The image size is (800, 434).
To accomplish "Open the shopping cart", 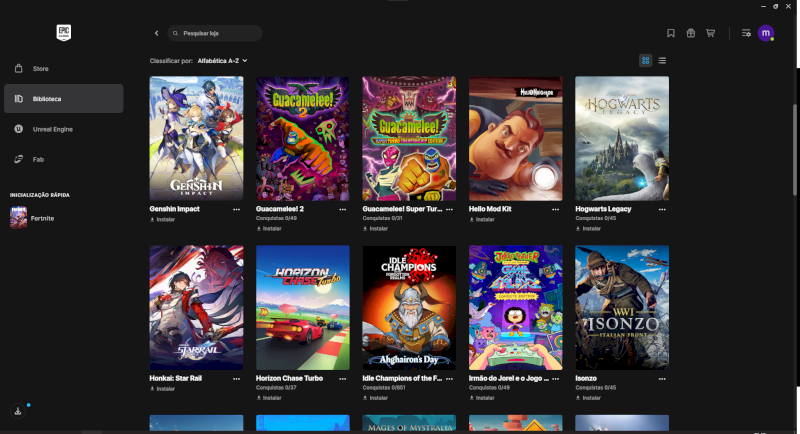I will click(710, 33).
